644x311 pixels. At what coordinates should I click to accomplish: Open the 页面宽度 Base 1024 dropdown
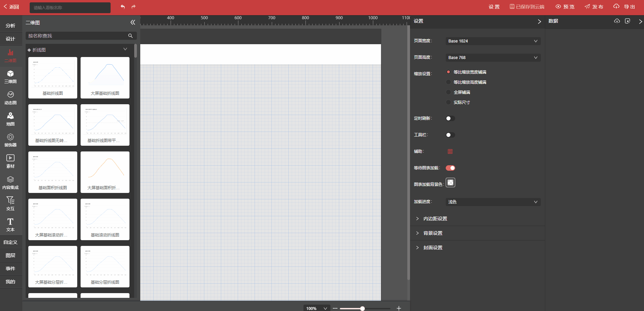(493, 41)
